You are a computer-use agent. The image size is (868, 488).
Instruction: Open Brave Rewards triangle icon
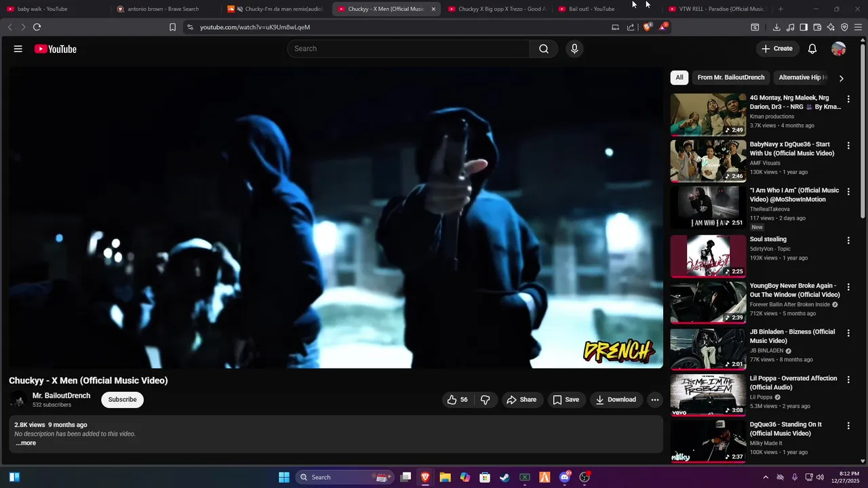click(x=663, y=27)
